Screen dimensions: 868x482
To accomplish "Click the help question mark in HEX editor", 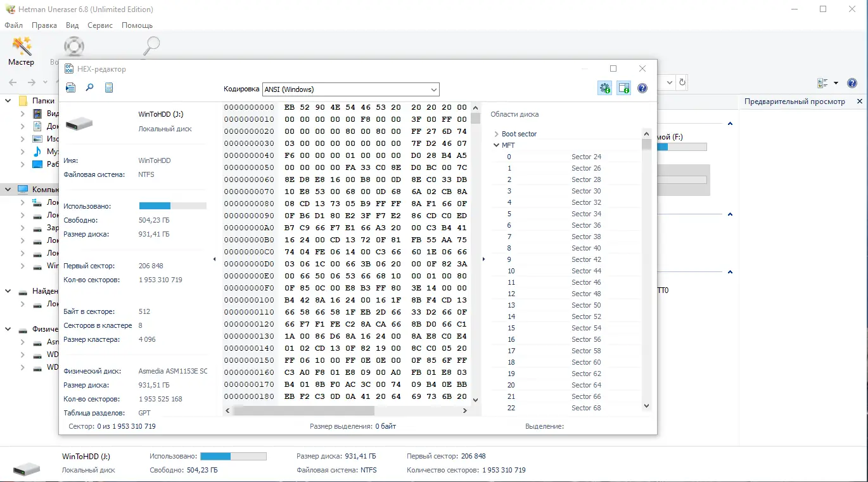I will 642,88.
